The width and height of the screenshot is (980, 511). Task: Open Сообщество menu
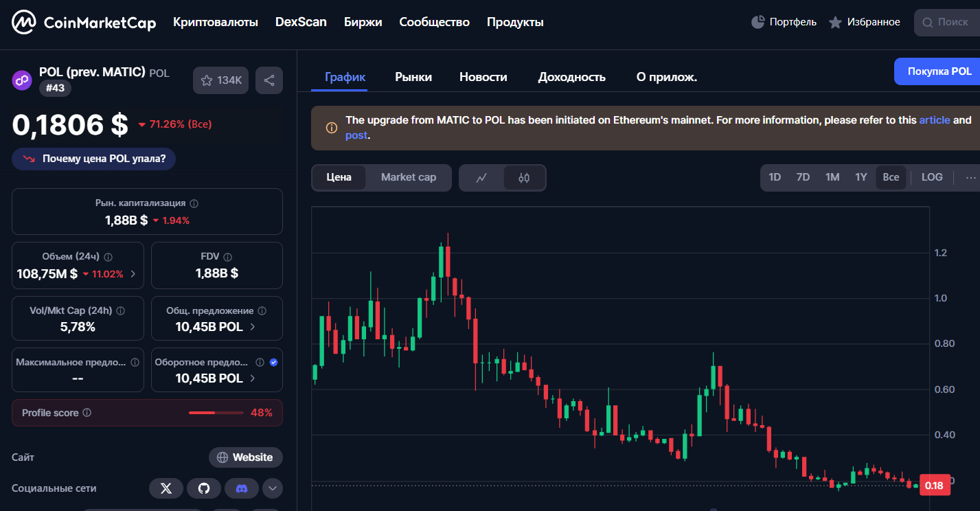tap(435, 22)
